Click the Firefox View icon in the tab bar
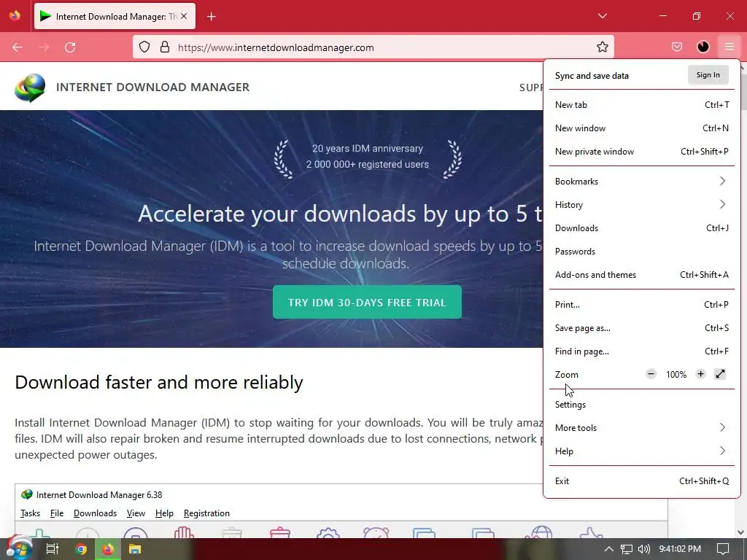Screen dimensions: 747x560 (x=15, y=16)
